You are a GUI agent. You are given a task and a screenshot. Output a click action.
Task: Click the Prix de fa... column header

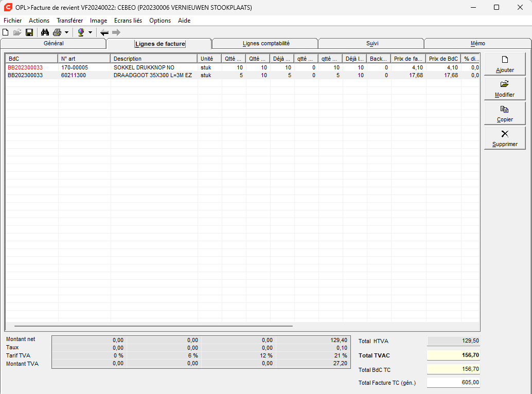click(408, 59)
